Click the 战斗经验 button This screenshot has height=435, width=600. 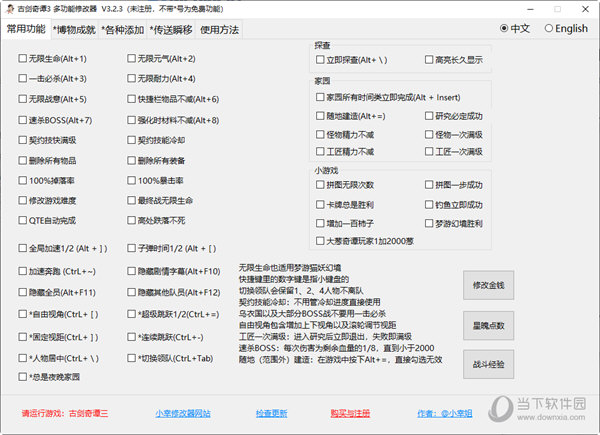click(x=488, y=364)
